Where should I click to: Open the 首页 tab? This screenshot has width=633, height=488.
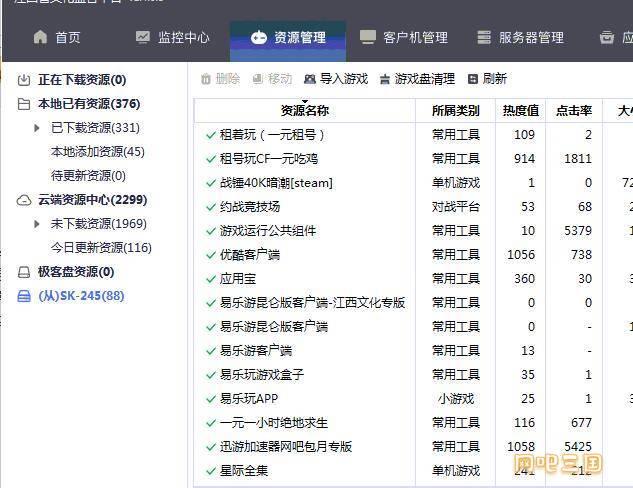tap(57, 38)
